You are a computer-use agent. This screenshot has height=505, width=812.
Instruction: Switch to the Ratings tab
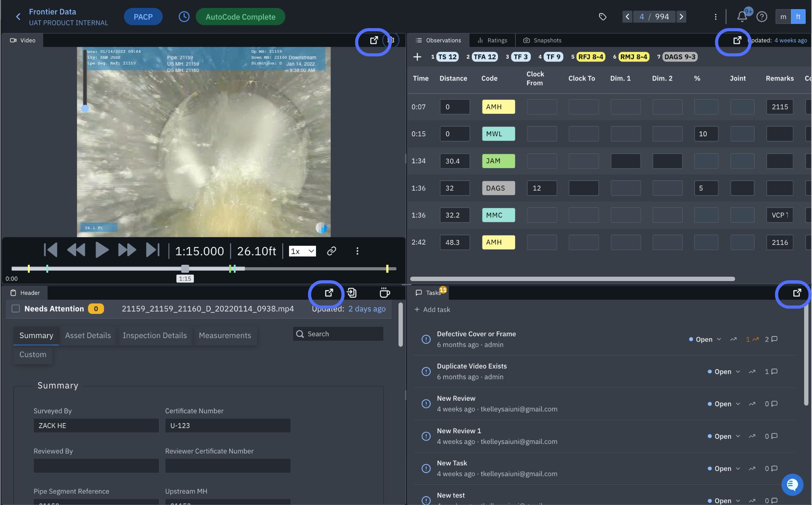(492, 40)
